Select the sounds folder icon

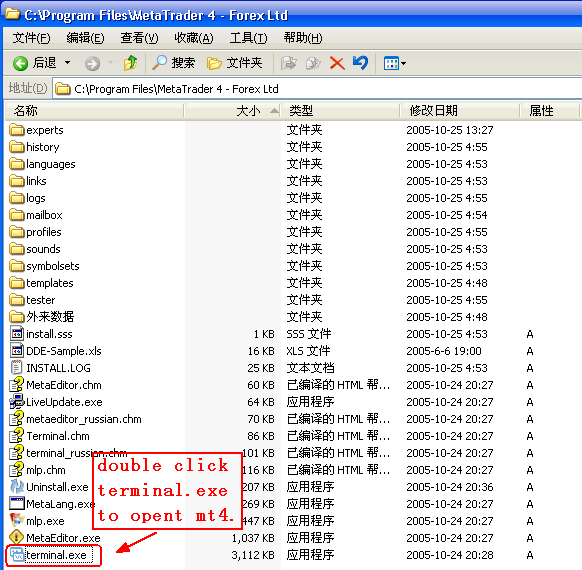click(x=17, y=249)
